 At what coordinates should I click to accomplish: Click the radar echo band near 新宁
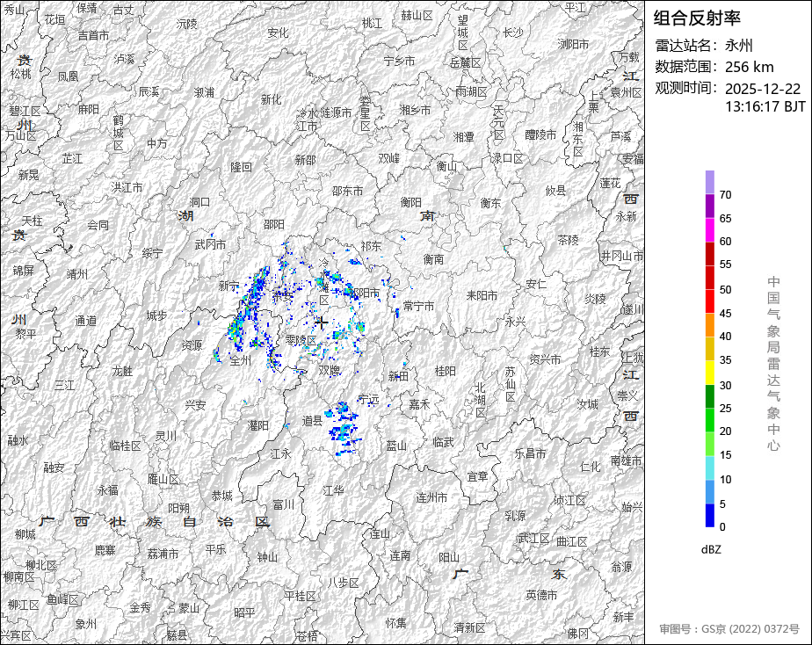[x=249, y=310]
